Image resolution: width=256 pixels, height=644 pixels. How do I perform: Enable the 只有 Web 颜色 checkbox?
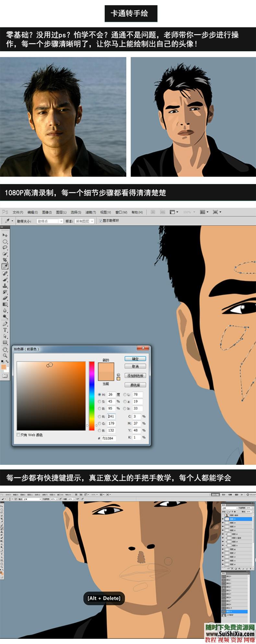(x=18, y=435)
